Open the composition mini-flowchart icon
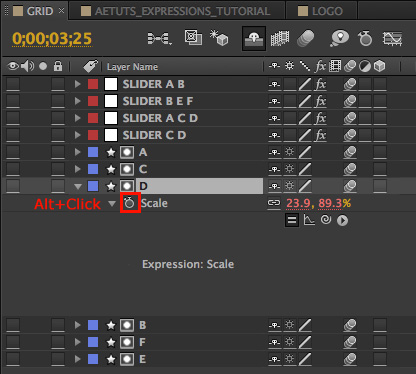 pos(160,39)
